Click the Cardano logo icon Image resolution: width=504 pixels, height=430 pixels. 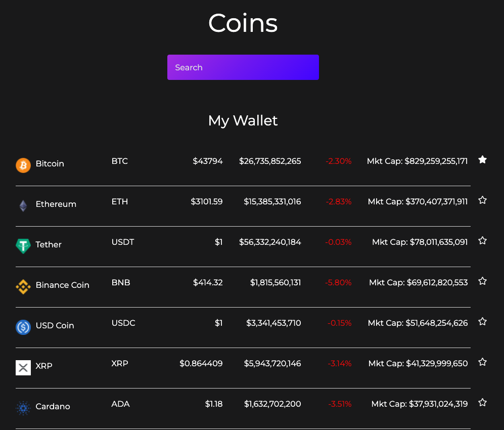coord(23,408)
